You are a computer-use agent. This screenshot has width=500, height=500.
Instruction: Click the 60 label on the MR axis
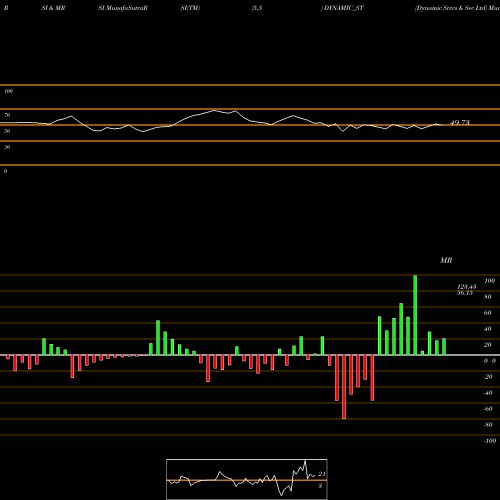tap(488, 313)
